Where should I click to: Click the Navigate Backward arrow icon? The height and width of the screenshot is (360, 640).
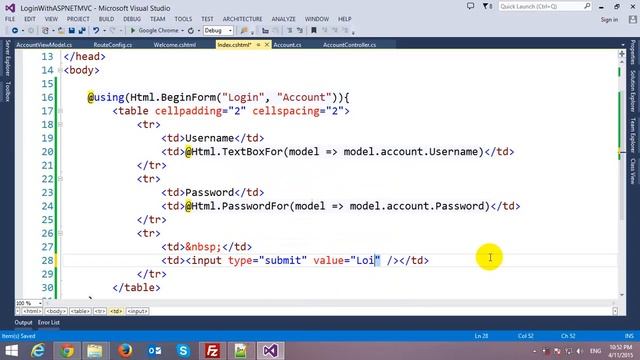click(x=15, y=31)
